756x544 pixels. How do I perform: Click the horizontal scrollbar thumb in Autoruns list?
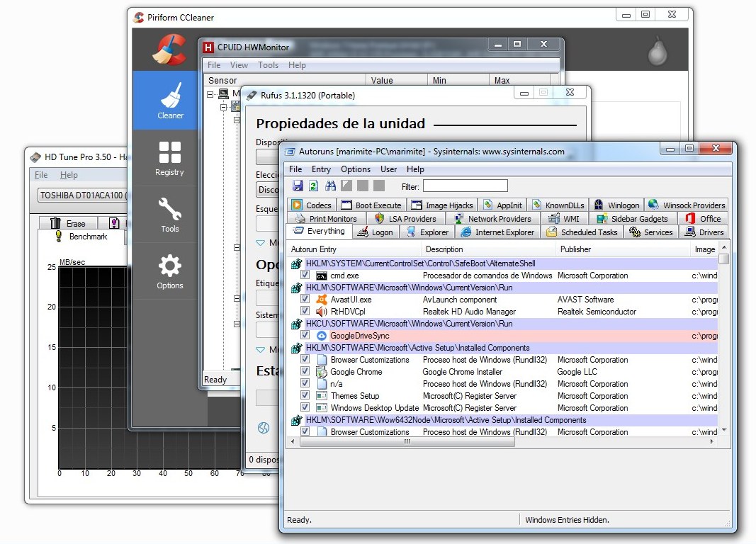(x=407, y=441)
